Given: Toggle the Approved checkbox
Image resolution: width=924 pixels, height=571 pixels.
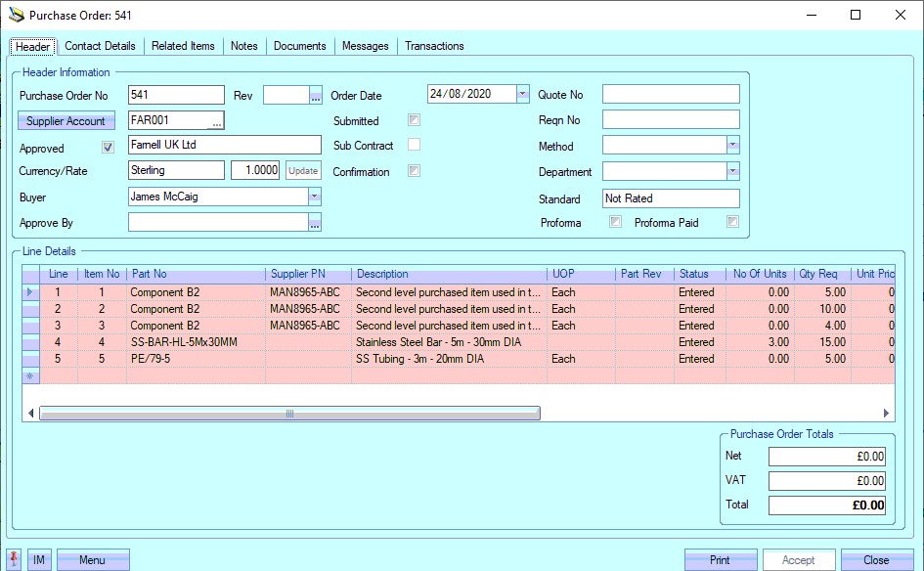Looking at the screenshot, I should [x=109, y=149].
